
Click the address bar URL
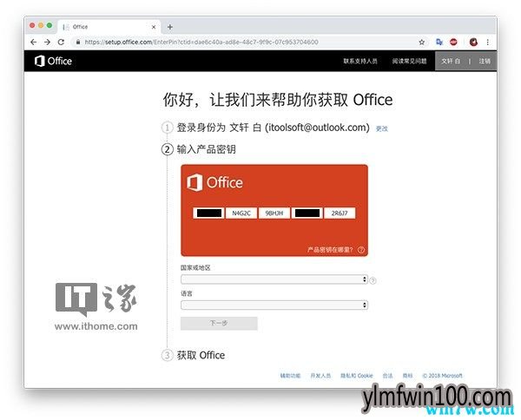(201, 43)
